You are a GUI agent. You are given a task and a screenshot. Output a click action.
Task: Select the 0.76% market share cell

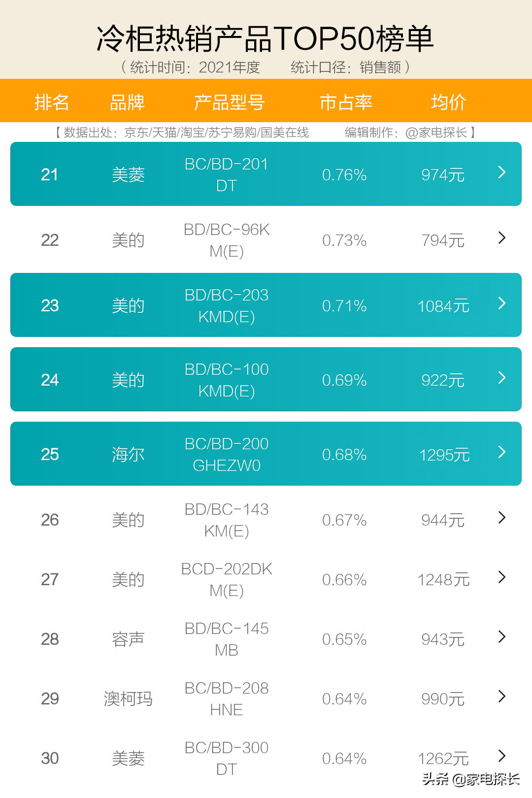pos(344,175)
